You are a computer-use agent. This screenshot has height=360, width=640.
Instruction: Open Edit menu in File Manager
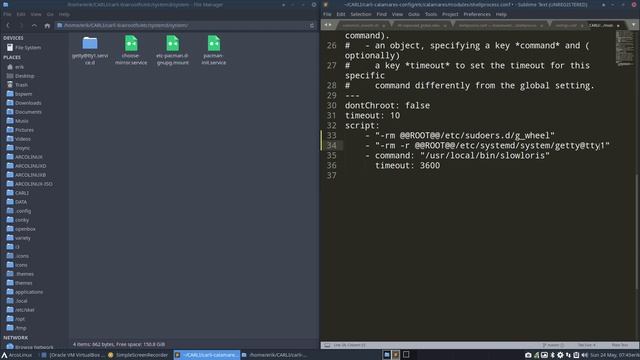pyautogui.click(x=21, y=14)
